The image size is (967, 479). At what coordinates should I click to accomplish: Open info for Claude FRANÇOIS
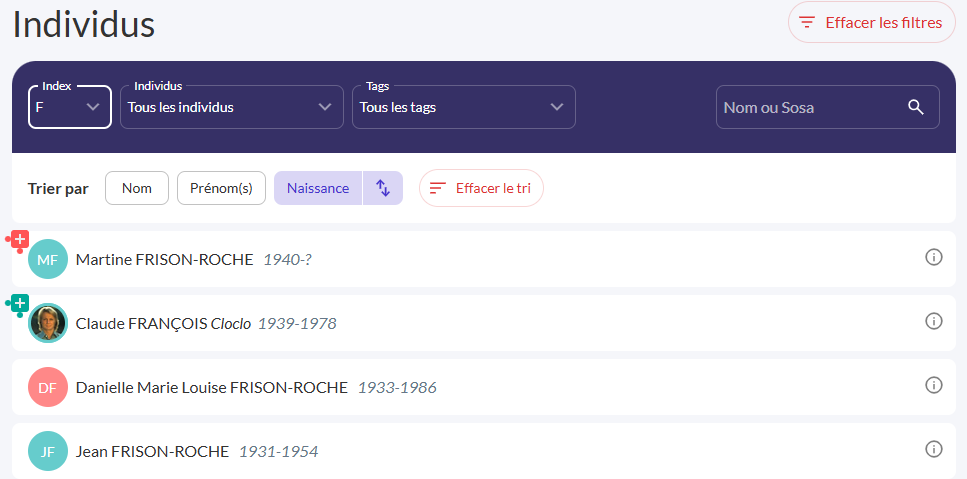934,321
